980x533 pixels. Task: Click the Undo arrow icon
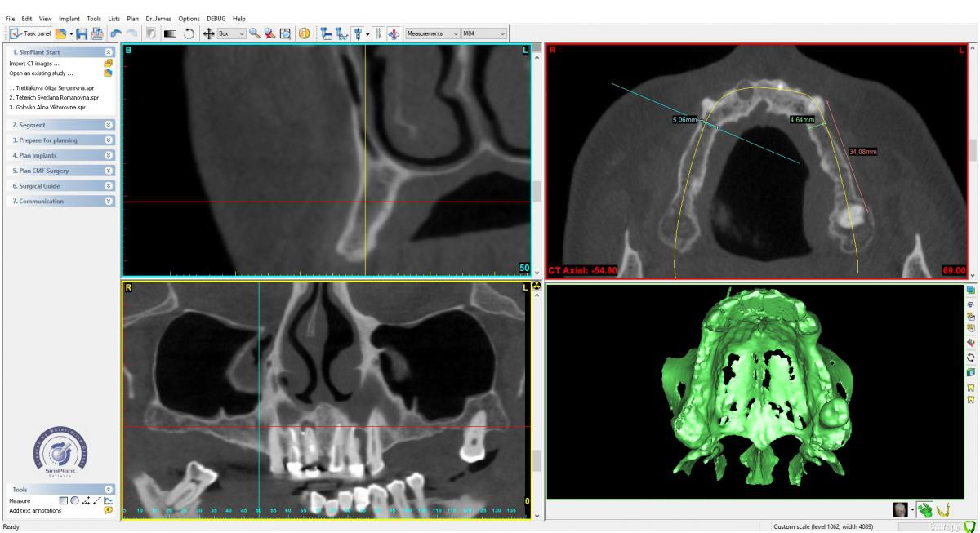[117, 33]
